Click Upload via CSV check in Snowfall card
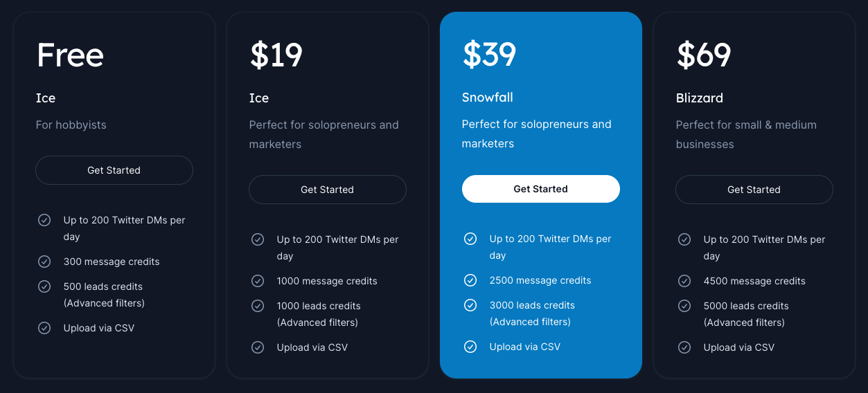 470,347
